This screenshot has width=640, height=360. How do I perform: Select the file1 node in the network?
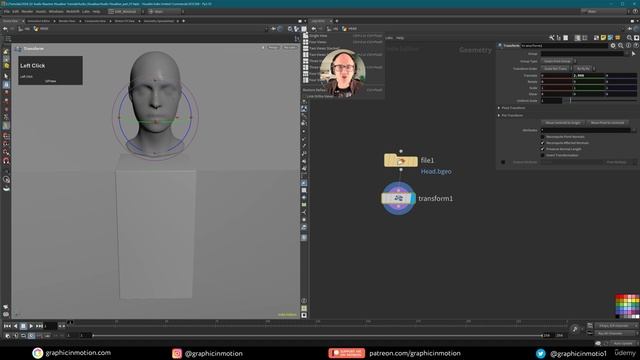pos(400,160)
